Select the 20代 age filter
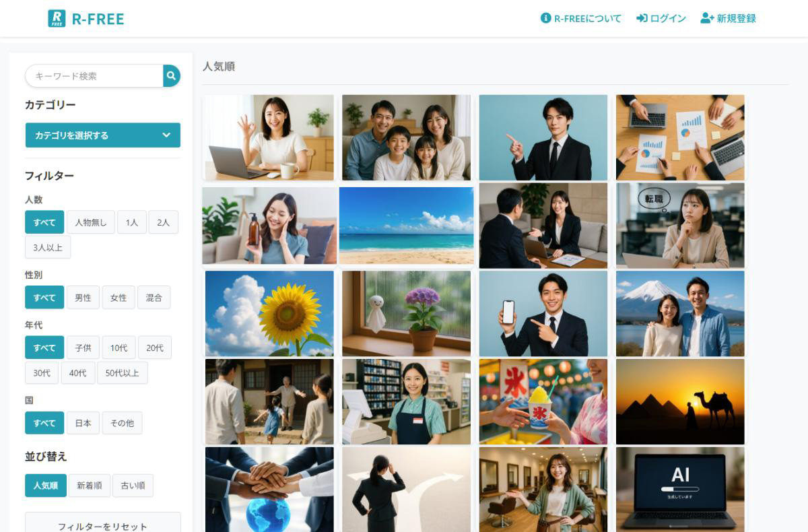Image resolution: width=808 pixels, height=532 pixels. 155,347
